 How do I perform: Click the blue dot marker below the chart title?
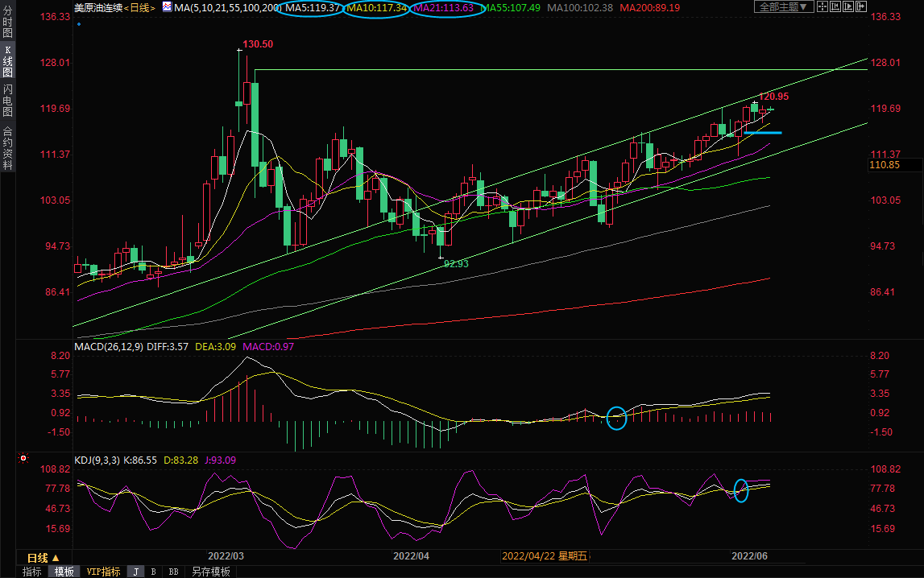78,24
